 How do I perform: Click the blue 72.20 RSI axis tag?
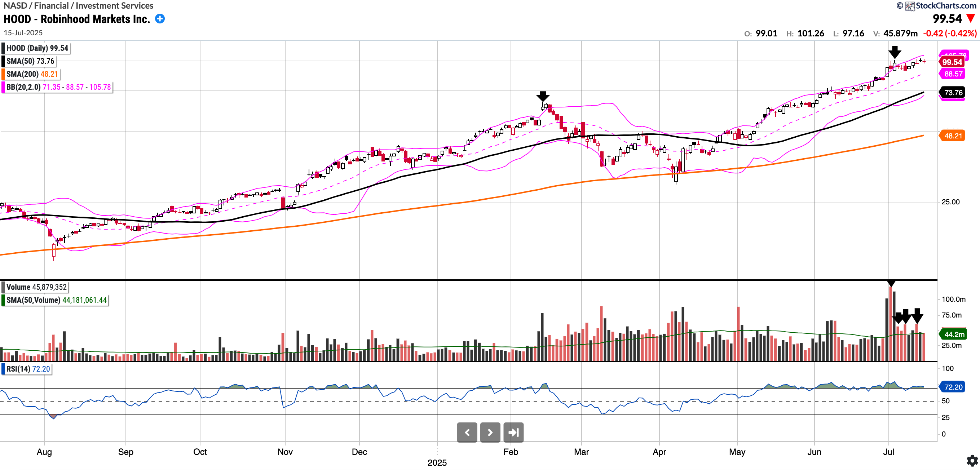pos(953,387)
